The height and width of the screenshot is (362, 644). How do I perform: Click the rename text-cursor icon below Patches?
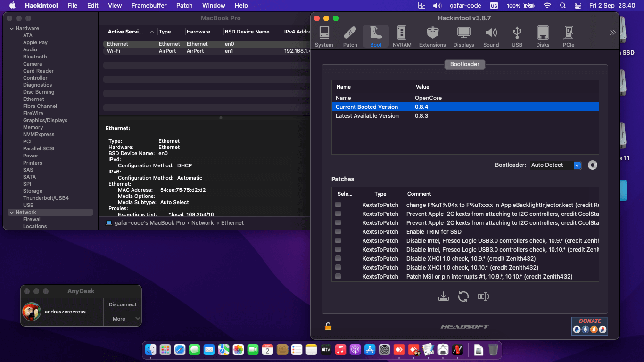(483, 296)
